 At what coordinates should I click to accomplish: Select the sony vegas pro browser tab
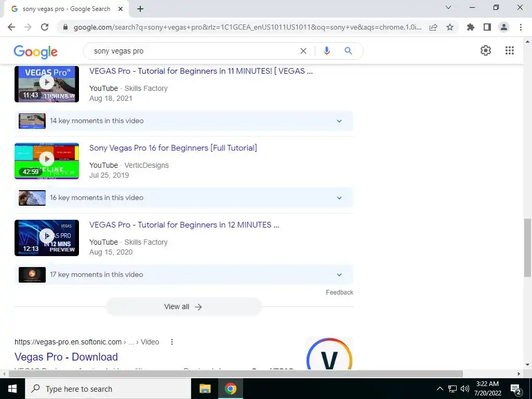point(66,9)
